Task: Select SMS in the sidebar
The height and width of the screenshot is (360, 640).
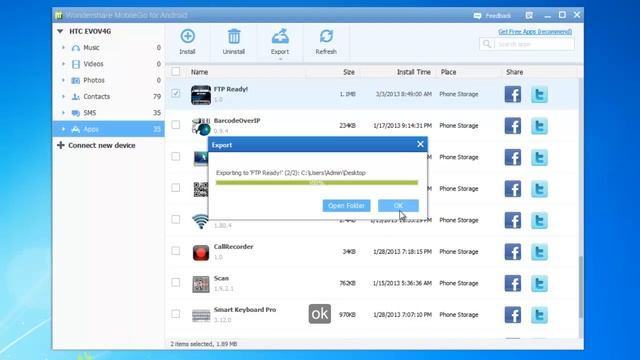Action: [x=109, y=113]
